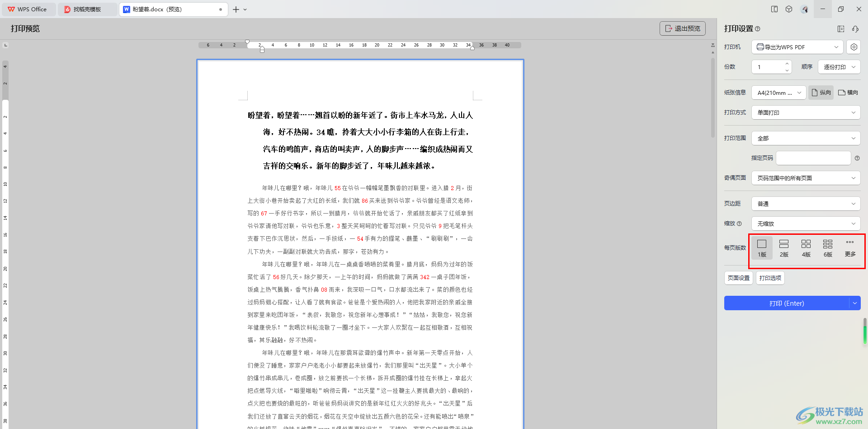The height and width of the screenshot is (429, 868).
Task: Click the 退出预览 exit preview button
Action: point(682,28)
